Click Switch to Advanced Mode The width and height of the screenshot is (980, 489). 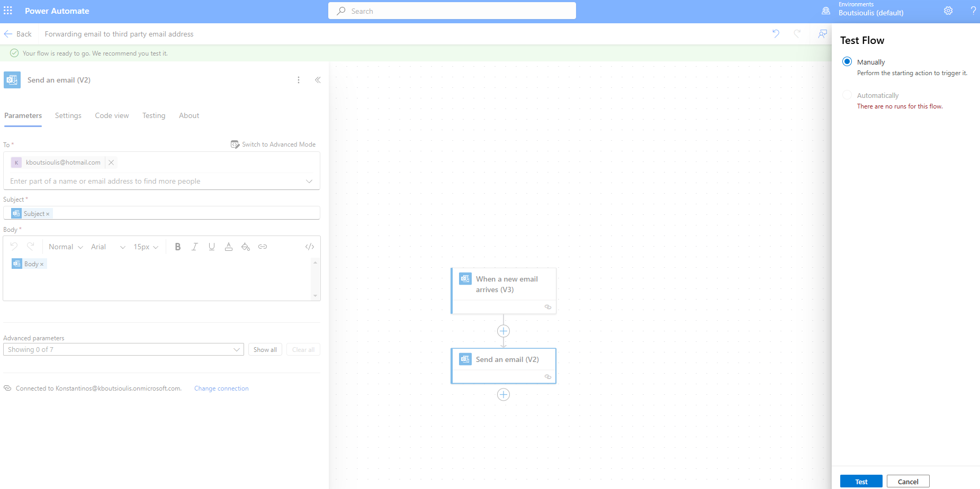[273, 144]
